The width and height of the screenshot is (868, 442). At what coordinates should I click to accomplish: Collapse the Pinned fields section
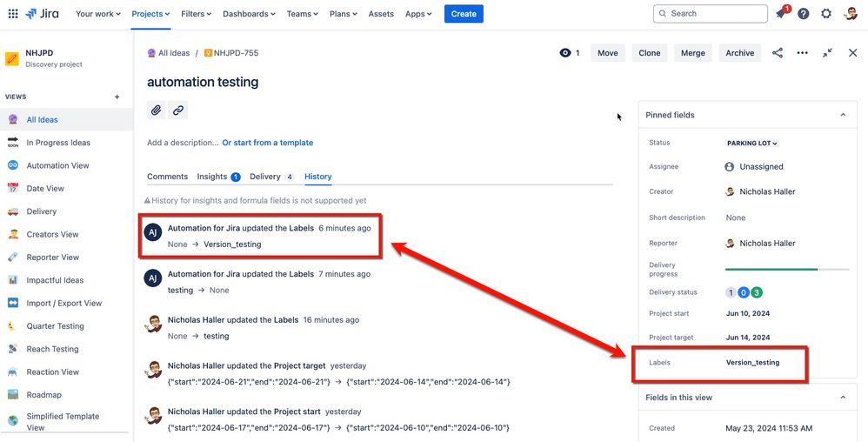click(x=843, y=115)
